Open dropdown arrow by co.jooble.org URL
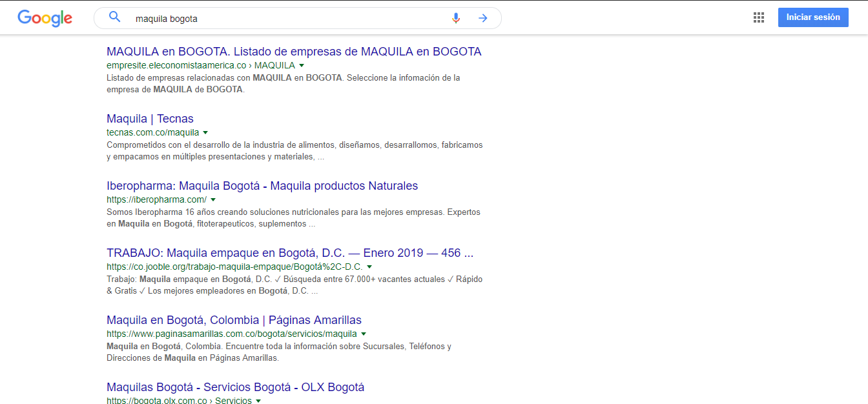The image size is (868, 404). [369, 267]
